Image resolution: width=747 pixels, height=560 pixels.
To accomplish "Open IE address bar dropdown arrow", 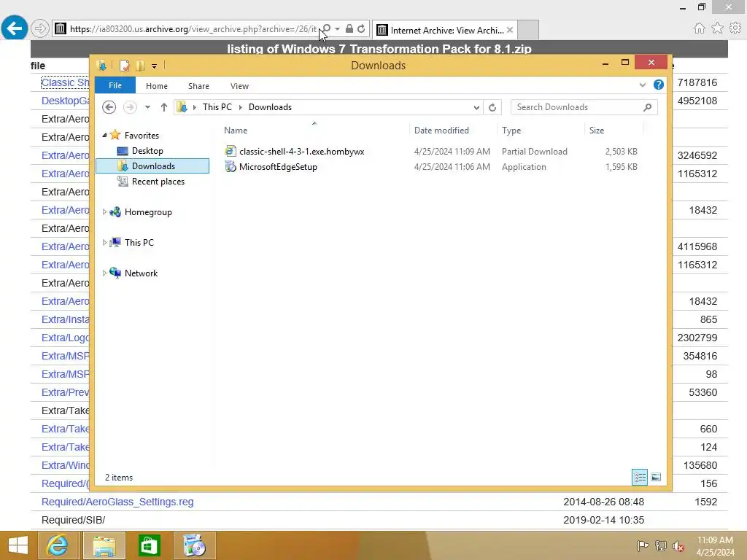I will click(337, 28).
